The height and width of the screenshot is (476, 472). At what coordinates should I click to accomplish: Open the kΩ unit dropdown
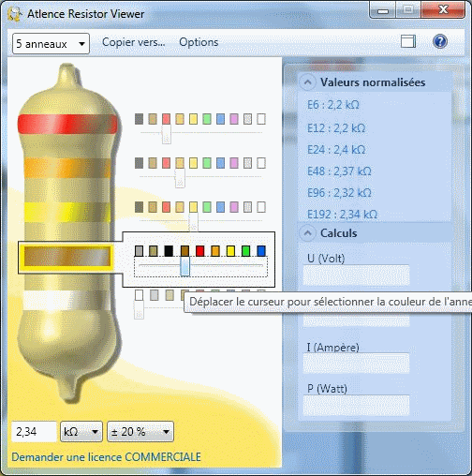click(81, 432)
